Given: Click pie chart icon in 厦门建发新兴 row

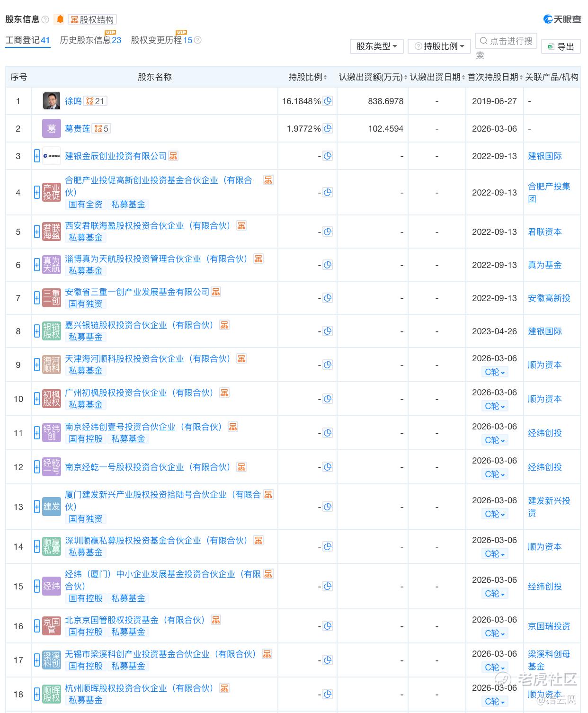Looking at the screenshot, I should pos(328,507).
